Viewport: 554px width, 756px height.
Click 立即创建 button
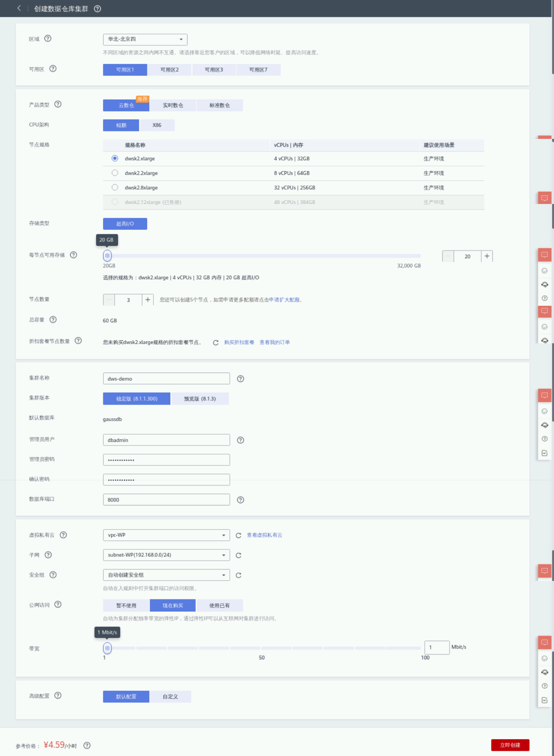coord(510,745)
